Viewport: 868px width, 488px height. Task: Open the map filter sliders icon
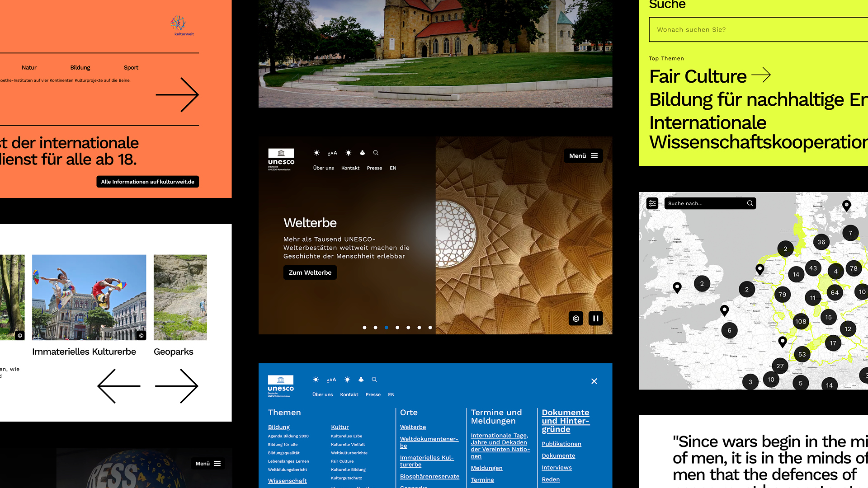652,203
